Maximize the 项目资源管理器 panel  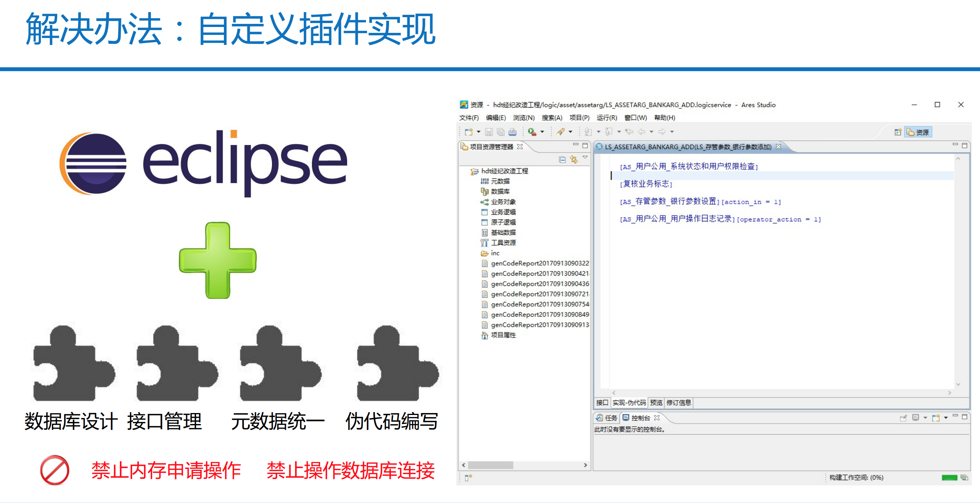coord(585,146)
